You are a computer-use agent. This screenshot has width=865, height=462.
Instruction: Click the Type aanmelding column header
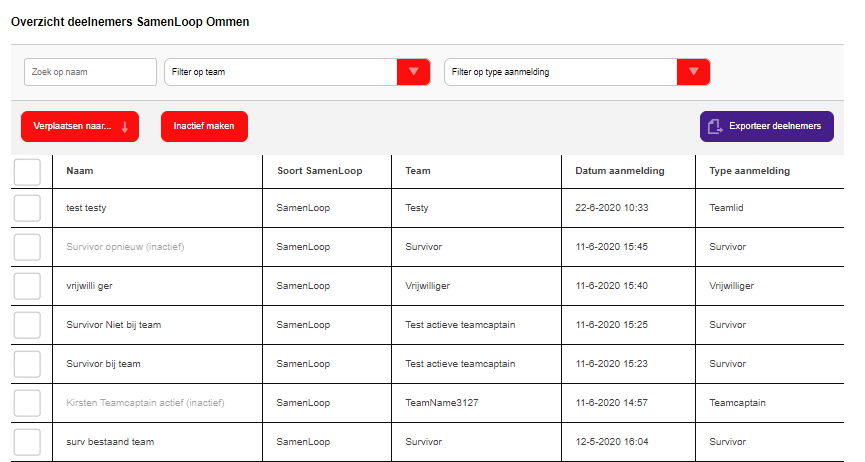(749, 171)
